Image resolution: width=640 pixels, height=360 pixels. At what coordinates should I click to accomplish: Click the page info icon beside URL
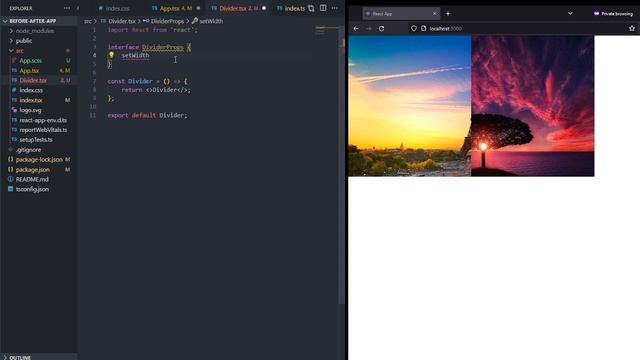[424, 29]
